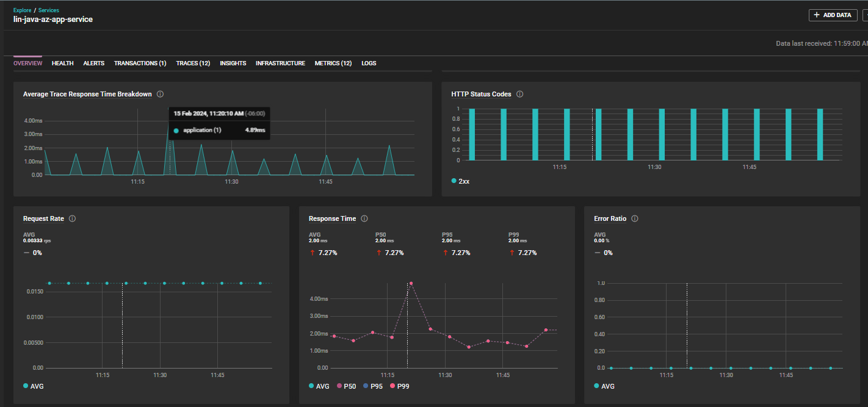Image resolution: width=868 pixels, height=407 pixels.
Task: Toggle AVG legend in Request Rate chart
Action: click(33, 386)
